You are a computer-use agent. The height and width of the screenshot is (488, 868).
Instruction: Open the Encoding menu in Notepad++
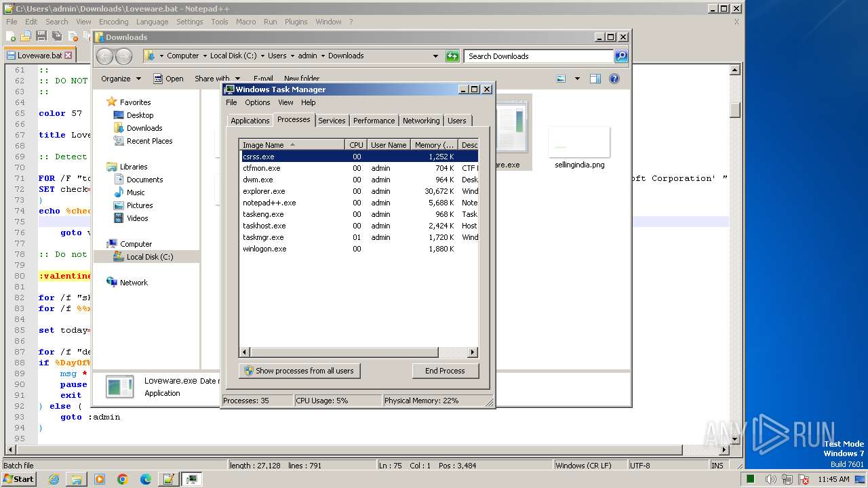tap(113, 22)
